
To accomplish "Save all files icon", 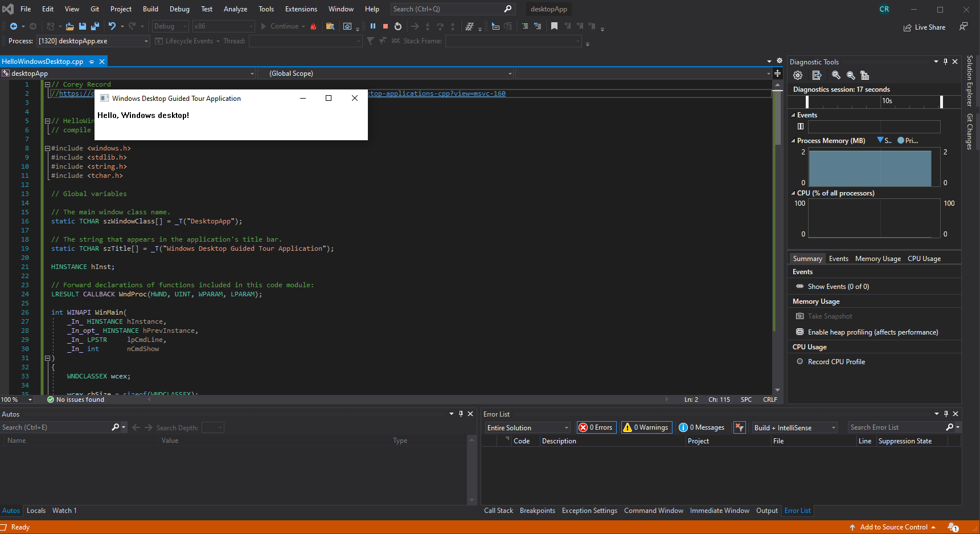I will coord(95,26).
